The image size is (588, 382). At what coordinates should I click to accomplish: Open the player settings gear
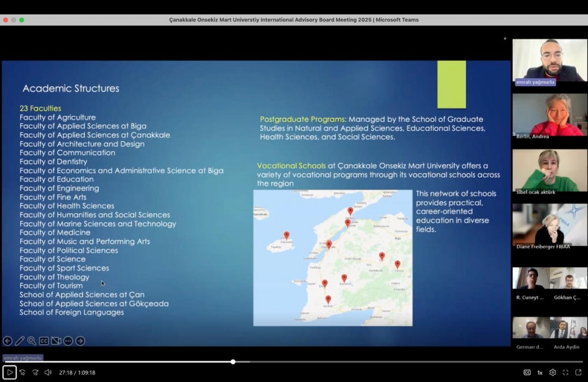tap(553, 372)
